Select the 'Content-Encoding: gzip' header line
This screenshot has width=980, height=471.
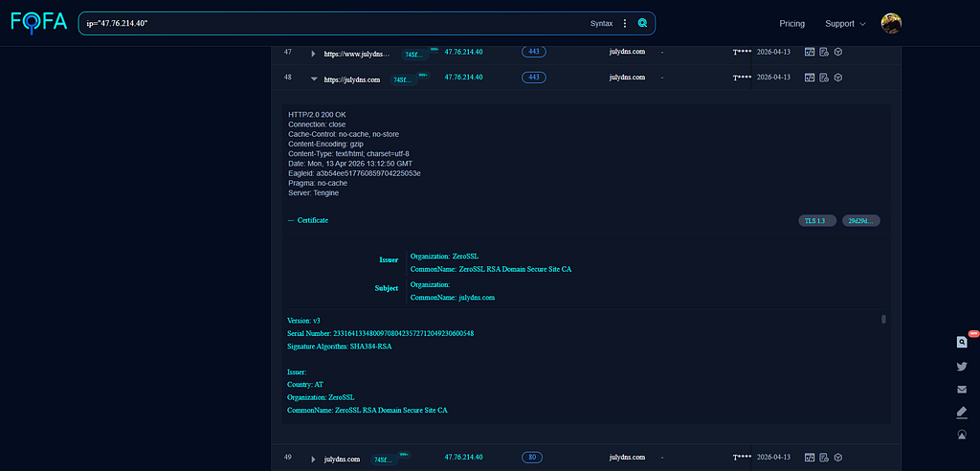(x=325, y=144)
